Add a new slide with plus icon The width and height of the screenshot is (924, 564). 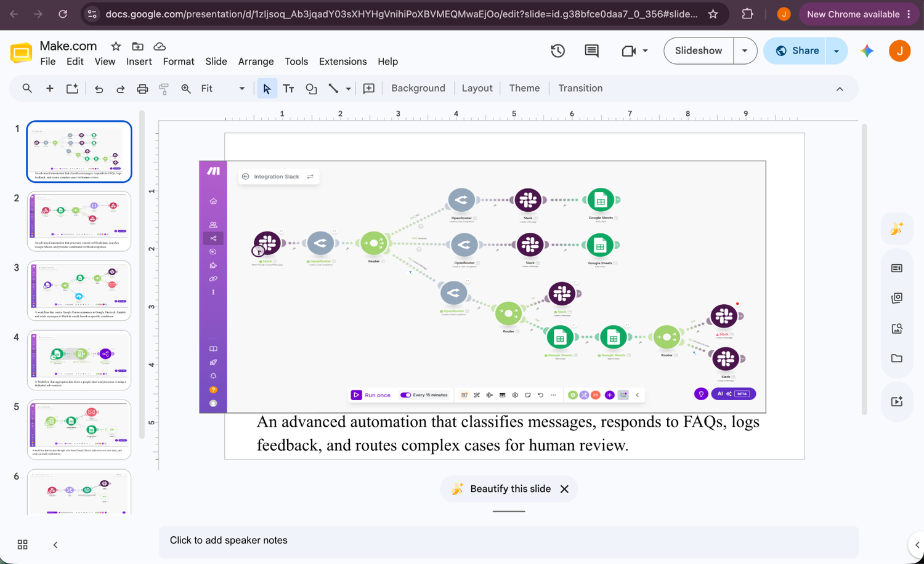click(x=50, y=89)
